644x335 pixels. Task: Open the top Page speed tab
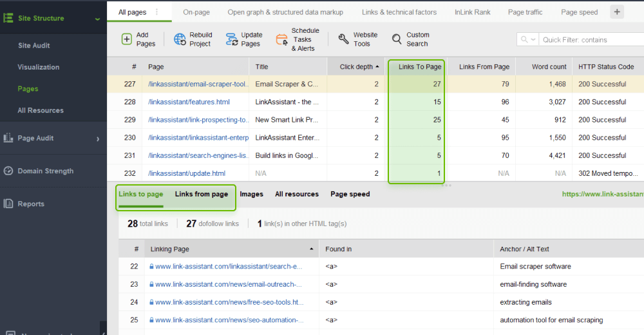[x=579, y=12]
